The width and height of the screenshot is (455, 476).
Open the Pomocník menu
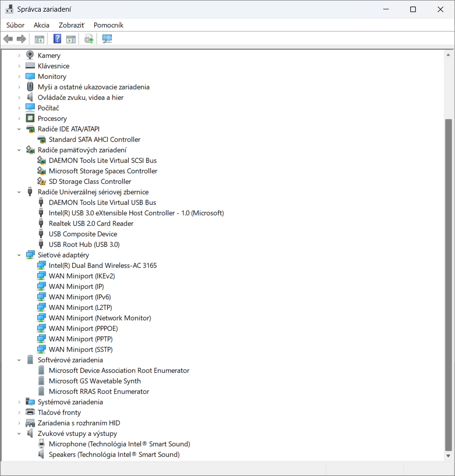point(108,25)
